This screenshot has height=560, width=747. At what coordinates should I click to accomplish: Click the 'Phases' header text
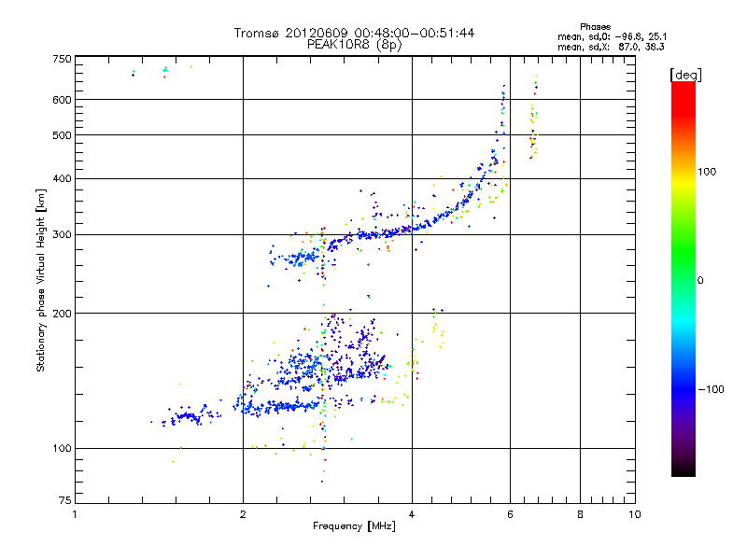[x=595, y=27]
